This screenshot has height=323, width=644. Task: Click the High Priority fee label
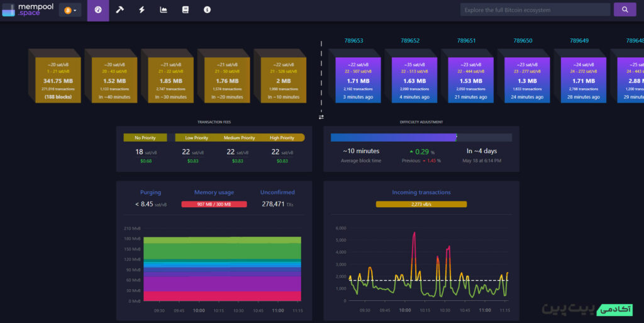282,138
